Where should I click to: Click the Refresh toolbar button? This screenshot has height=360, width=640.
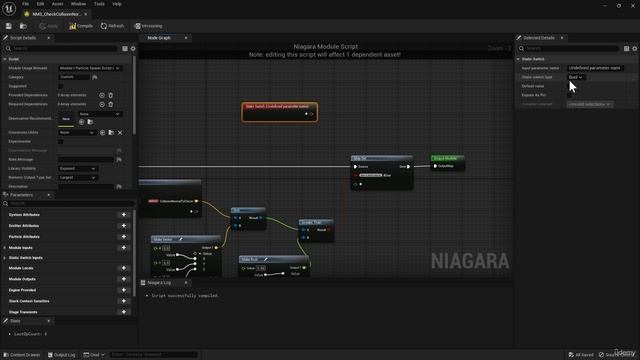pyautogui.click(x=112, y=26)
